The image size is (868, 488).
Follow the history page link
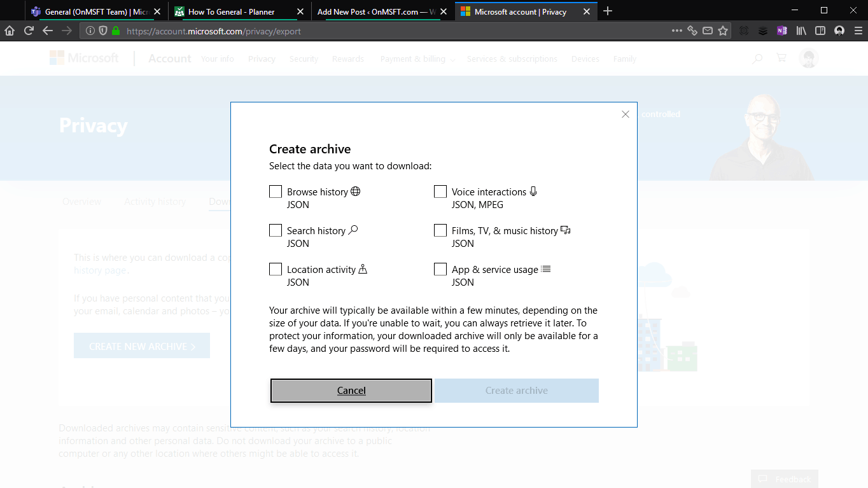(100, 270)
